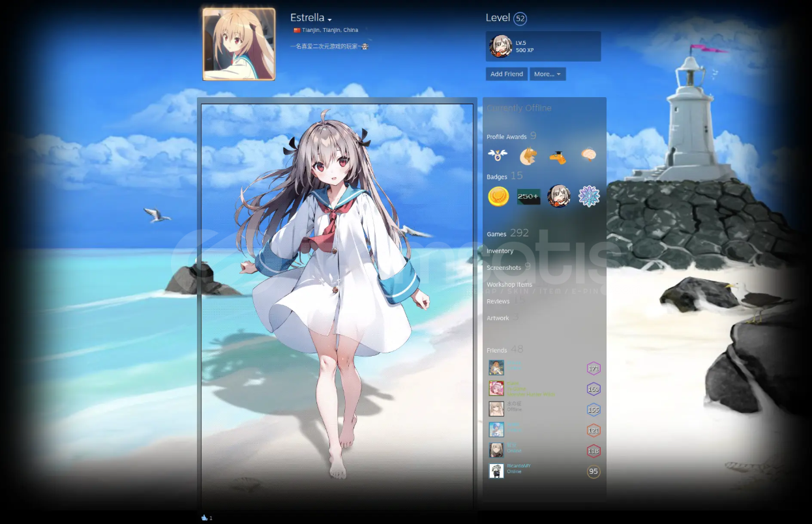
Task: Click the Chinese profile summary text
Action: tap(329, 46)
